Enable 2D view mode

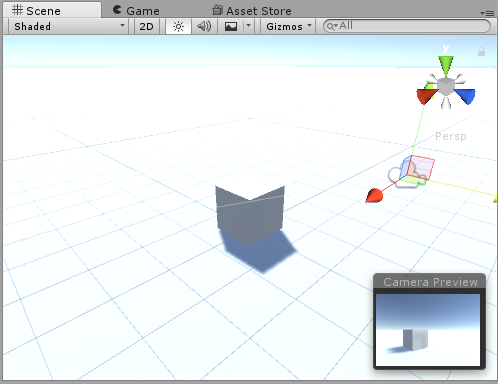[146, 26]
